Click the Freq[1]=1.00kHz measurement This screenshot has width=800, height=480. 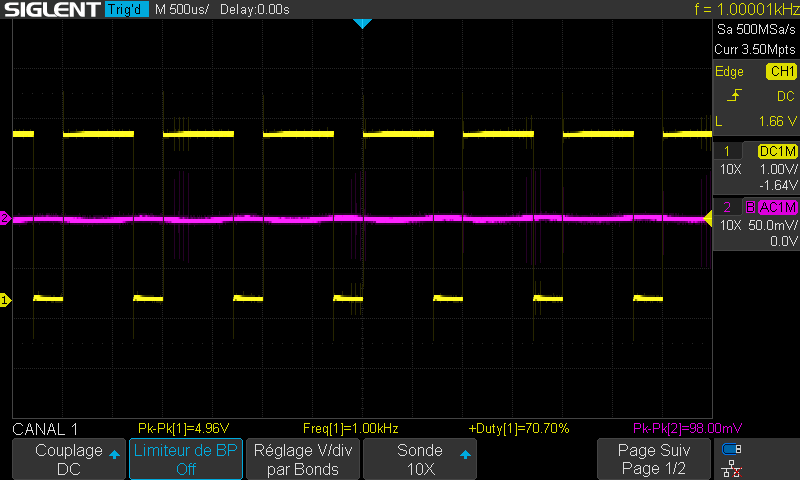click(x=351, y=428)
